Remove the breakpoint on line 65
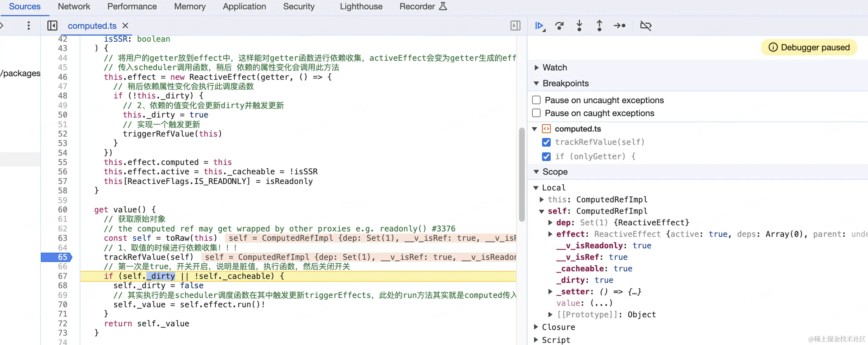The image size is (868, 345). (x=57, y=257)
